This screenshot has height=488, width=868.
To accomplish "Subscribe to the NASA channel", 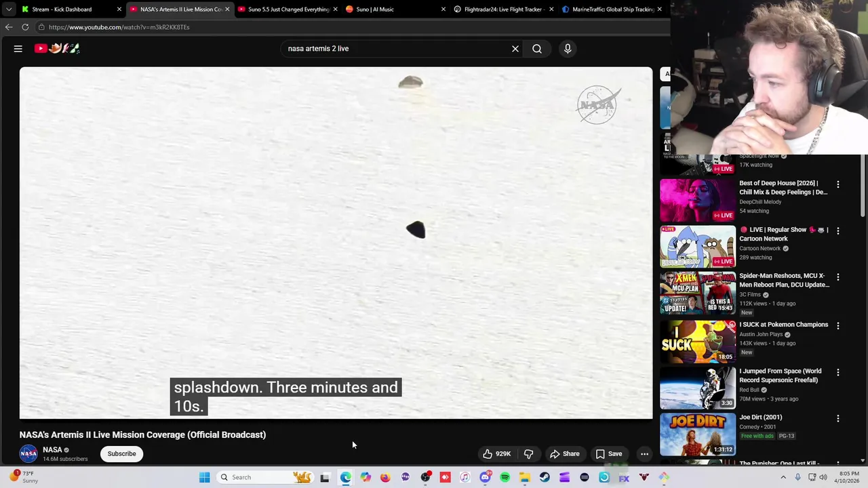I will coord(122,454).
